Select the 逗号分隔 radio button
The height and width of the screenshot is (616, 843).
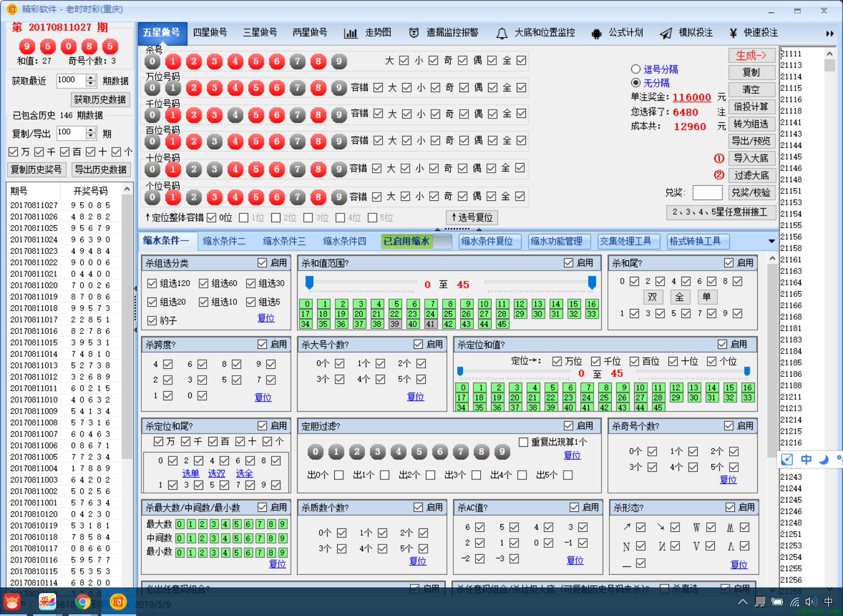tap(635, 69)
